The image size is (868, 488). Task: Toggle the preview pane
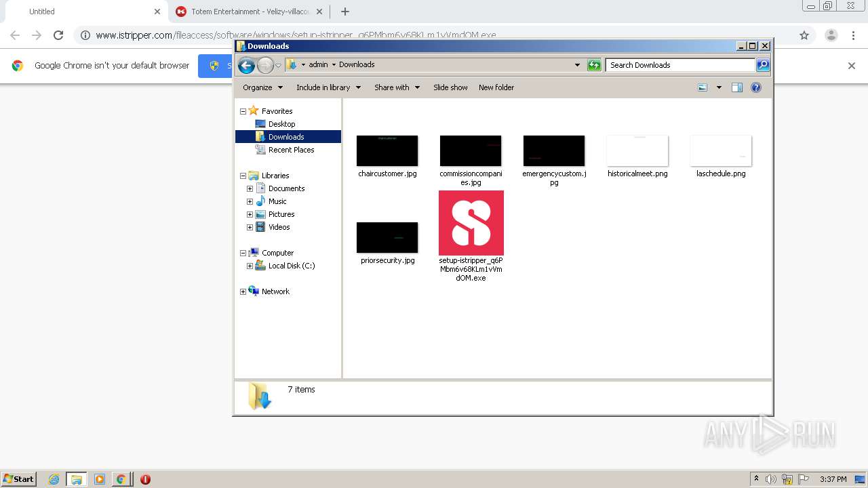tap(737, 87)
